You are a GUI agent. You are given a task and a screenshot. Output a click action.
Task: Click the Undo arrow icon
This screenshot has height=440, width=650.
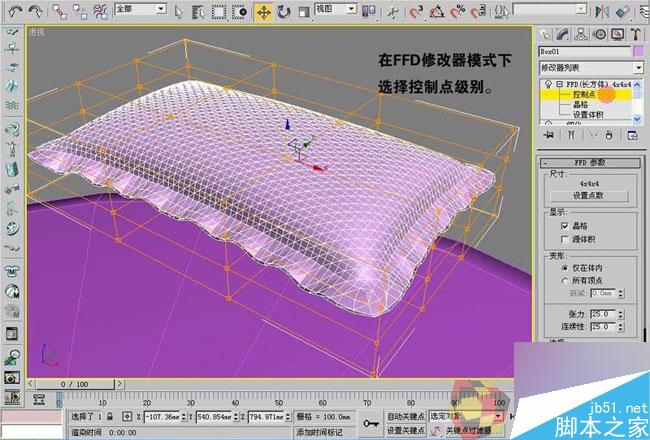click(15, 11)
